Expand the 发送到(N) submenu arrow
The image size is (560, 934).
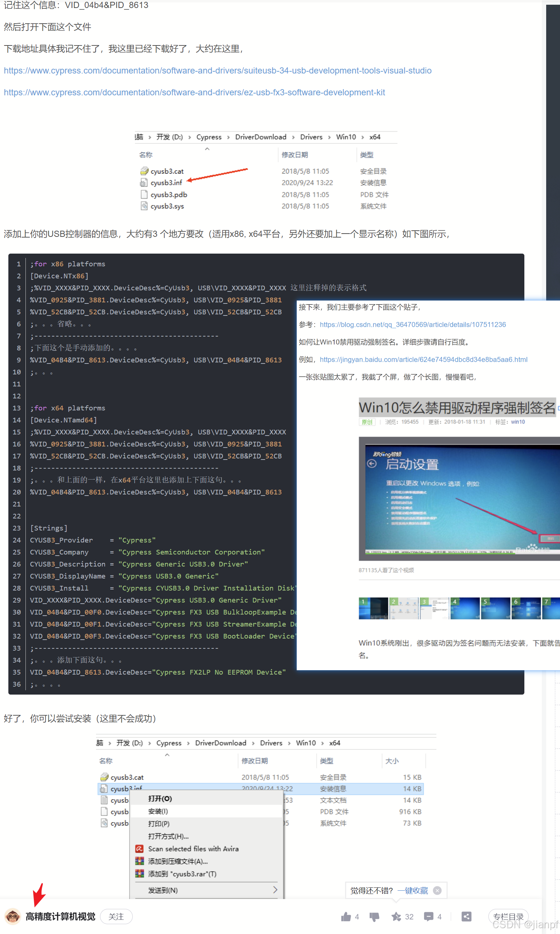276,890
